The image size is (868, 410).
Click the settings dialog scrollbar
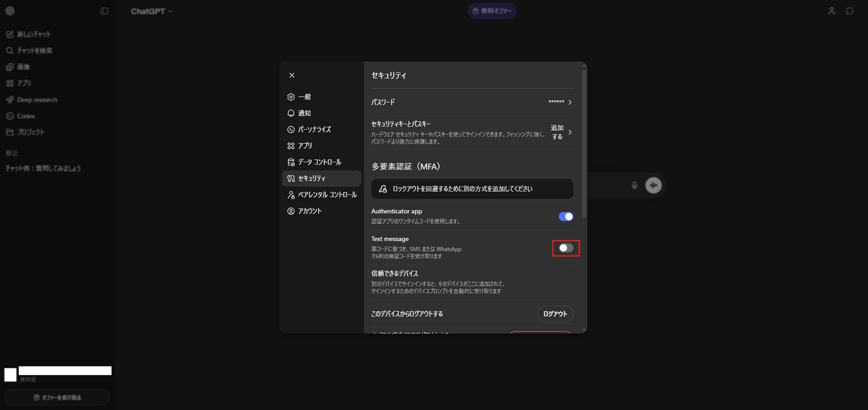584,145
